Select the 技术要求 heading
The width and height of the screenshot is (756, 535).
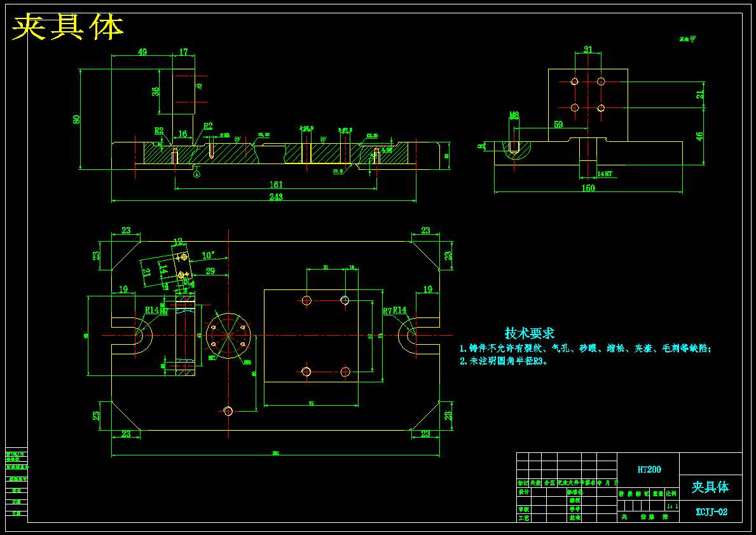coord(530,333)
